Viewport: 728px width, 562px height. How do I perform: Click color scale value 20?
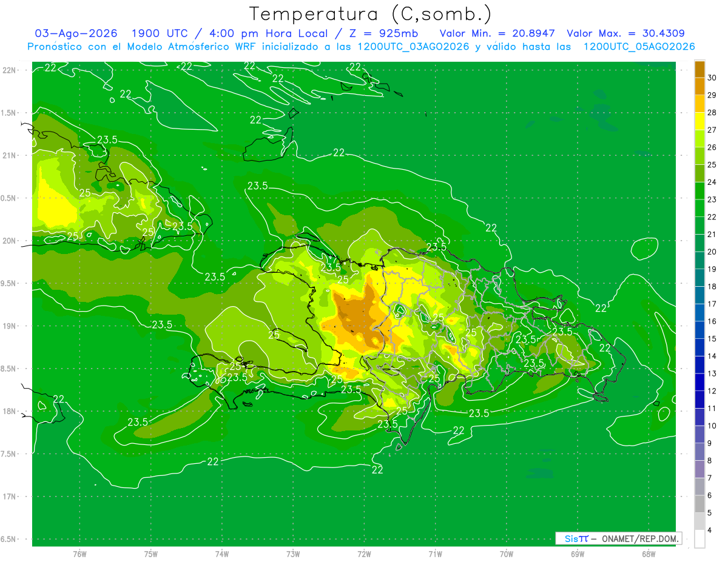tap(712, 252)
